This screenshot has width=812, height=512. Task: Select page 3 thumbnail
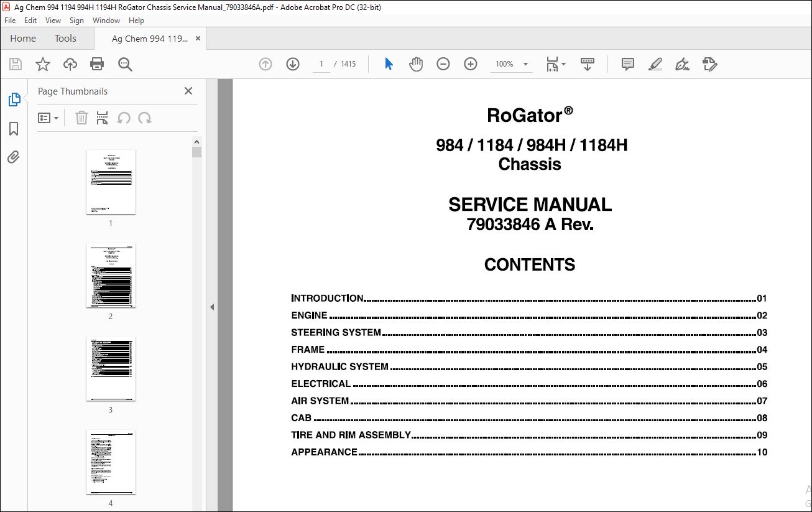[111, 368]
